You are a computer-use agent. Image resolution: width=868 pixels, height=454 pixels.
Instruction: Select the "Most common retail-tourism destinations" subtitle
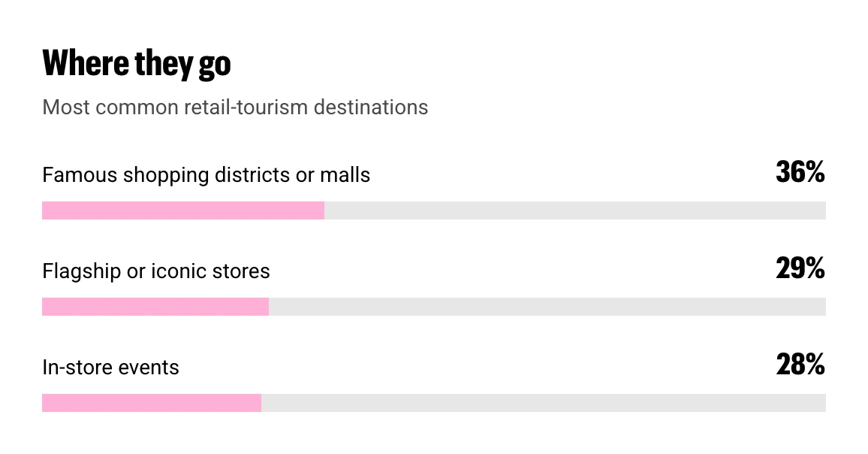tap(235, 107)
